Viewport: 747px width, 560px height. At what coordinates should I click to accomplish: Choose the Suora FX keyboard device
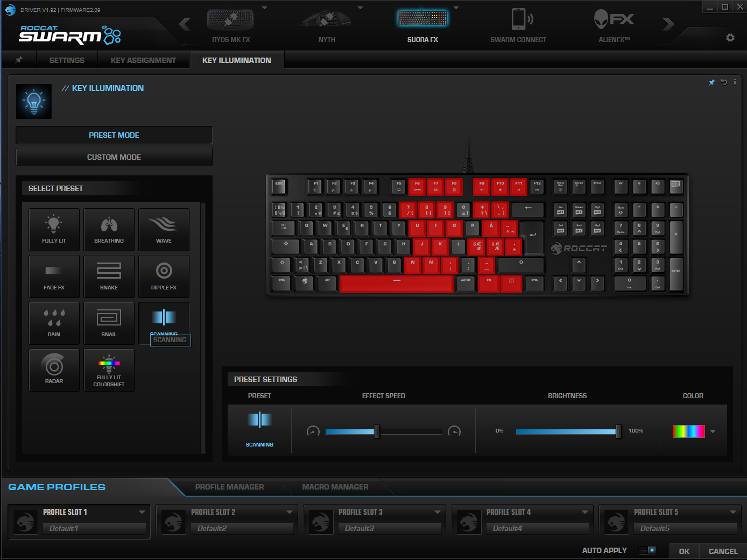(x=422, y=25)
